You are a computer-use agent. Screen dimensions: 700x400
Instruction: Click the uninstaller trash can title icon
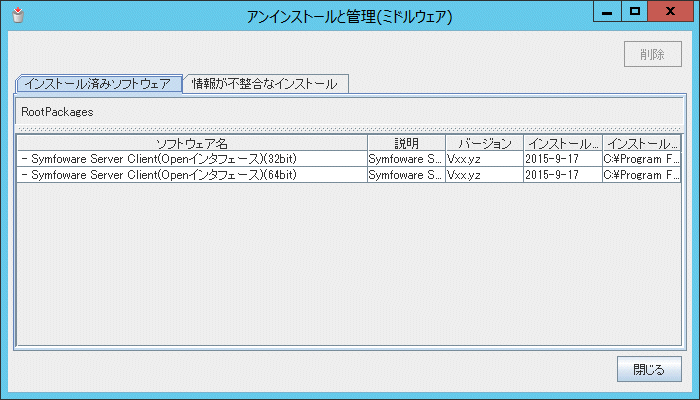18,15
